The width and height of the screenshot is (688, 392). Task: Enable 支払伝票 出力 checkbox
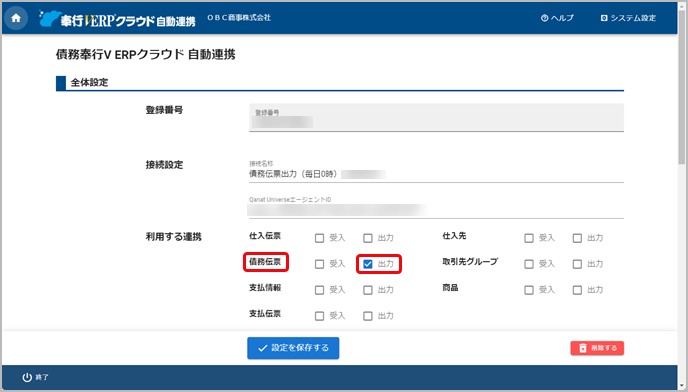point(368,316)
